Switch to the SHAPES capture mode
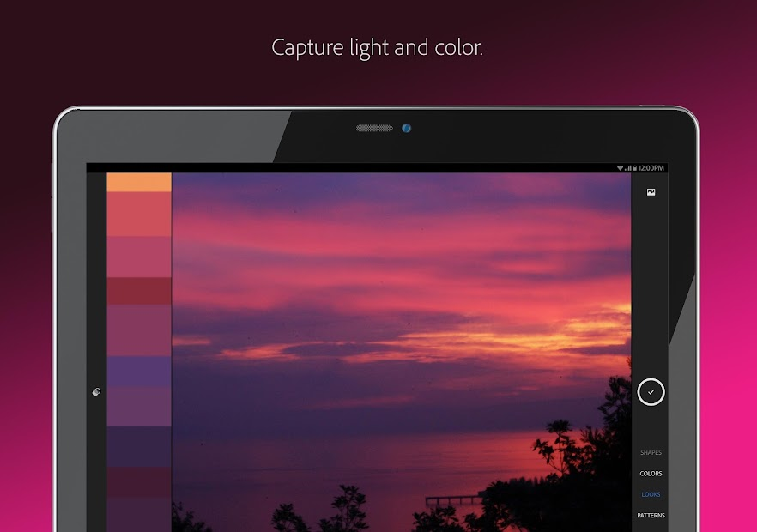The width and height of the screenshot is (757, 532). pyautogui.click(x=650, y=452)
